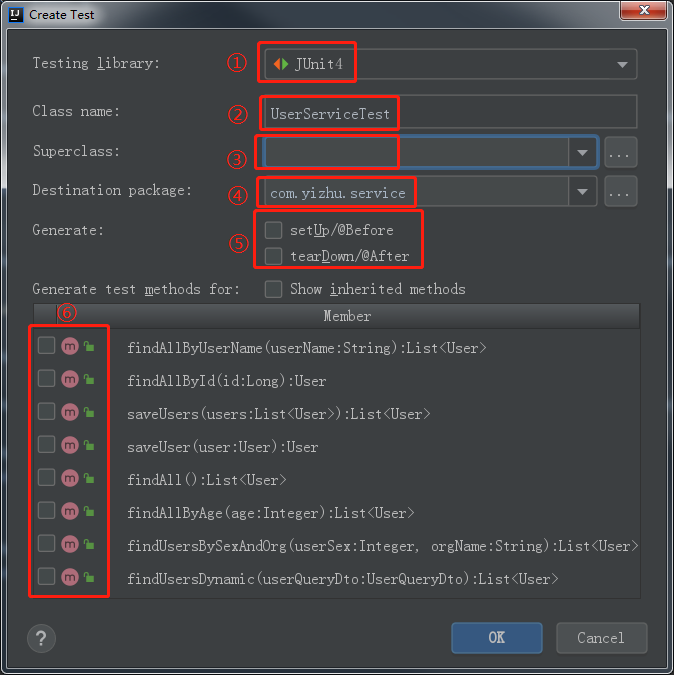Click green lock icon beside findAllById
The image size is (674, 675).
tap(89, 379)
